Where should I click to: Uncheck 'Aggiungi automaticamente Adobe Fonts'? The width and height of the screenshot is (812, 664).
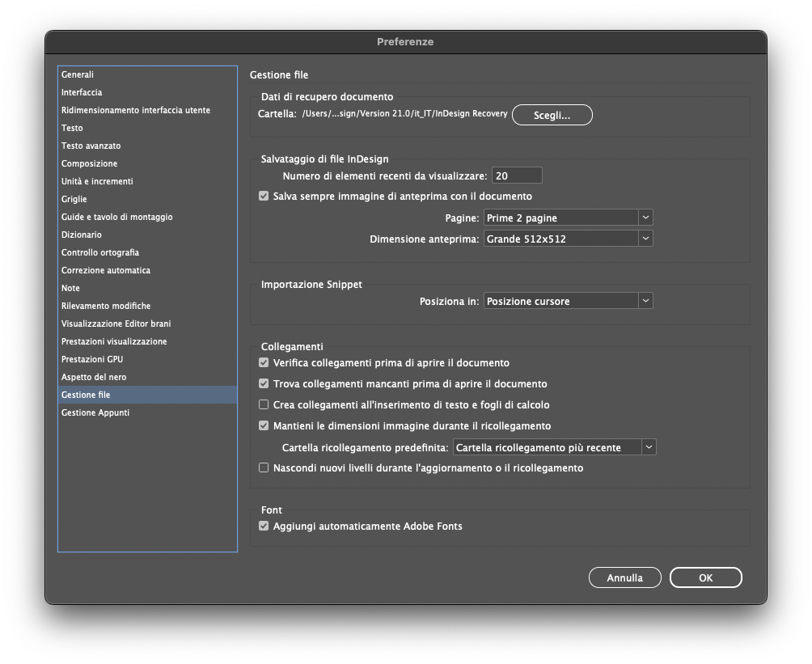pyautogui.click(x=264, y=527)
